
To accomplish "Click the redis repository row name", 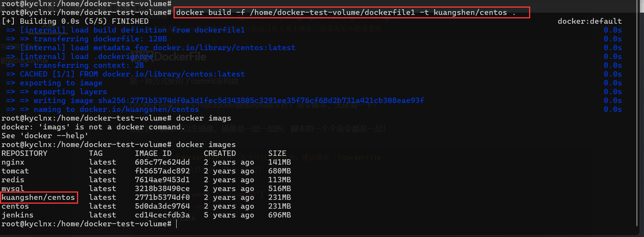I will click(x=13, y=180).
